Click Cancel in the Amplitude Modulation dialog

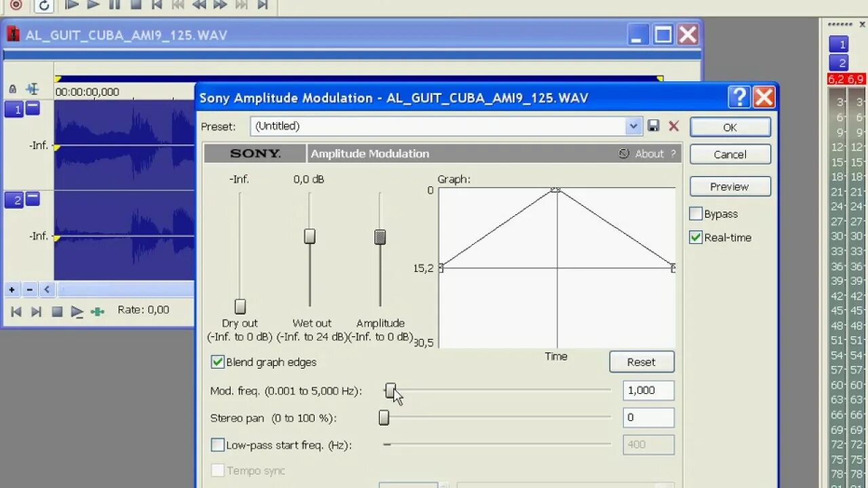pos(730,155)
